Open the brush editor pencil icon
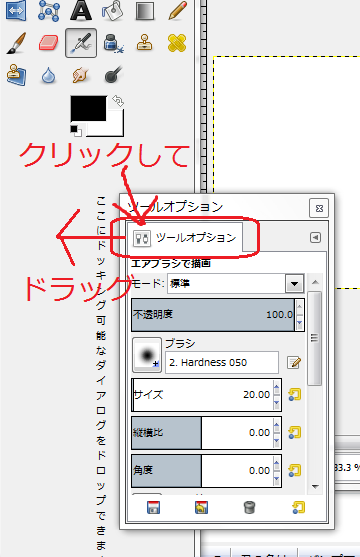Screen dimensions: 360x557 294,363
